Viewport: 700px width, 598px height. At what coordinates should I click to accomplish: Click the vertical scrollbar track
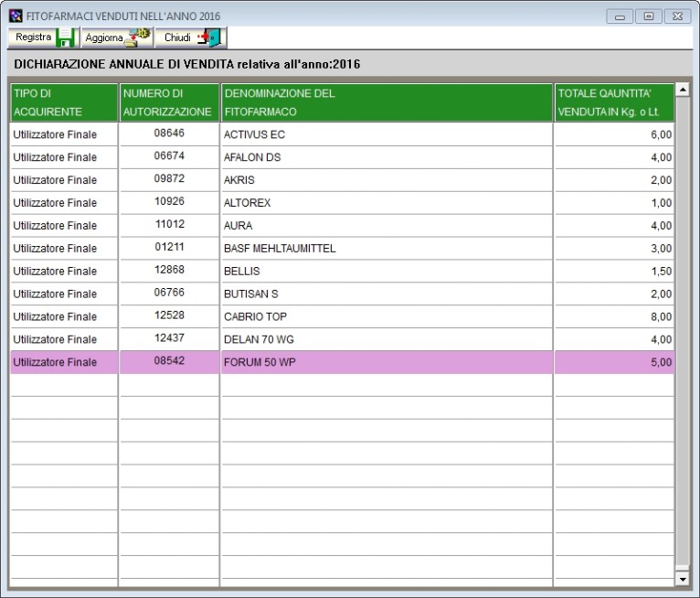pyautogui.click(x=682, y=330)
